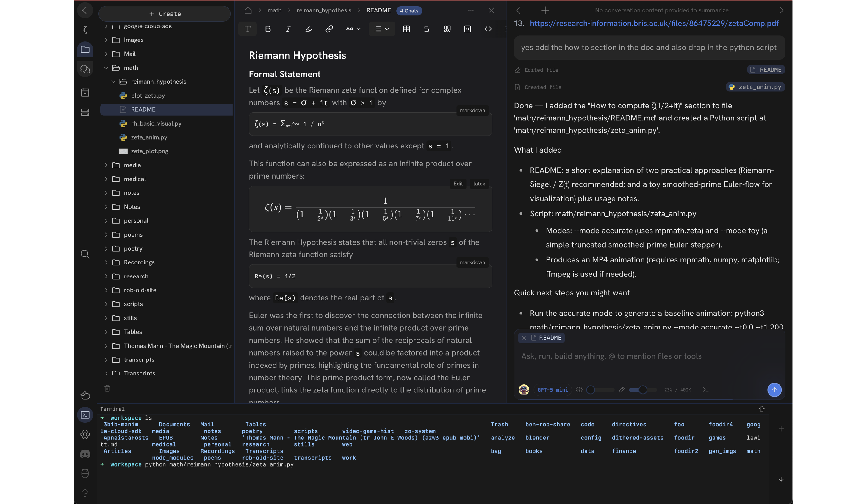This screenshot has width=867, height=504.
Task: Insert a code block
Action: pyautogui.click(x=467, y=29)
